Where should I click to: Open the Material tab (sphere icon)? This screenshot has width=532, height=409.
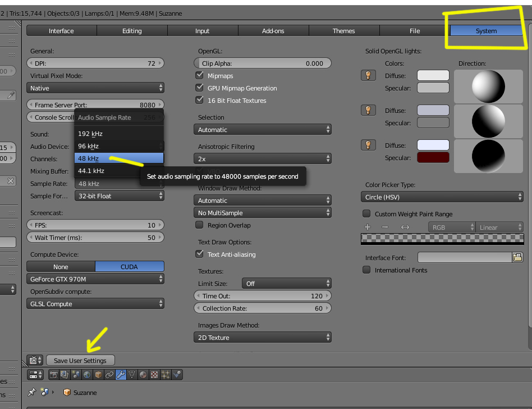(x=143, y=375)
